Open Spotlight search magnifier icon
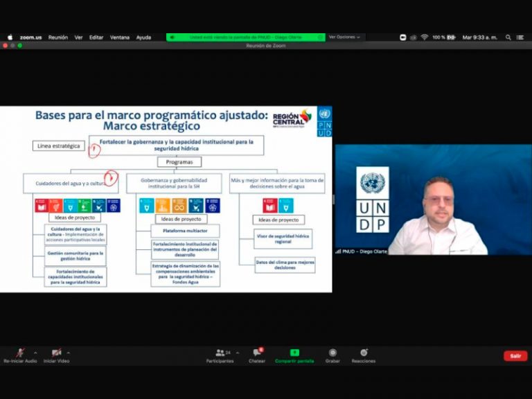This screenshot has height=399, width=532. click(508, 37)
